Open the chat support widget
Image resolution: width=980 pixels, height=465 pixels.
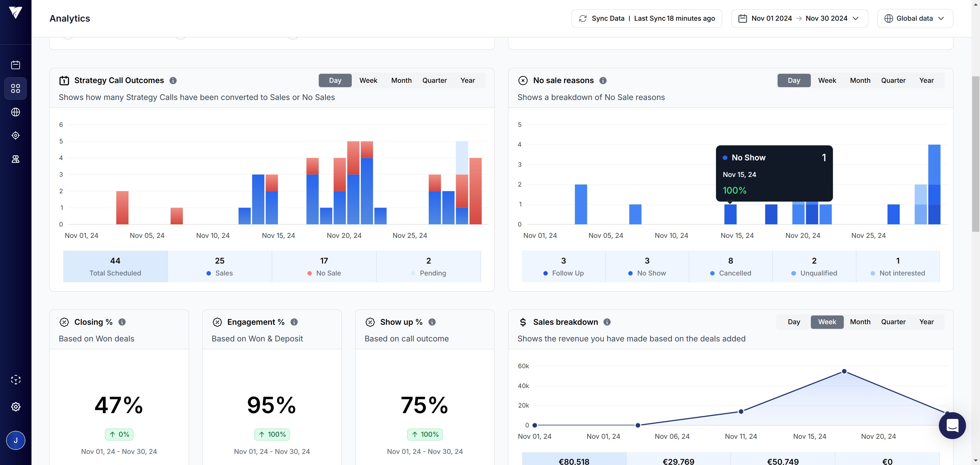pos(952,425)
